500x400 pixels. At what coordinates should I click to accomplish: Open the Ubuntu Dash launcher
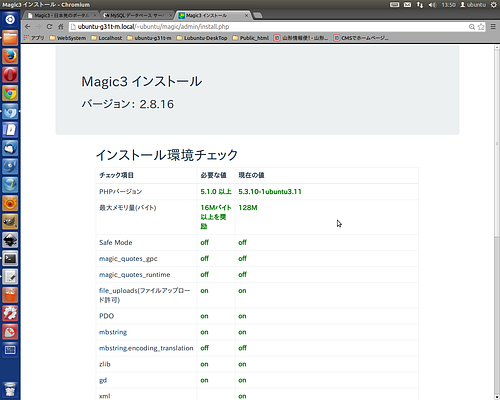pos(10,19)
